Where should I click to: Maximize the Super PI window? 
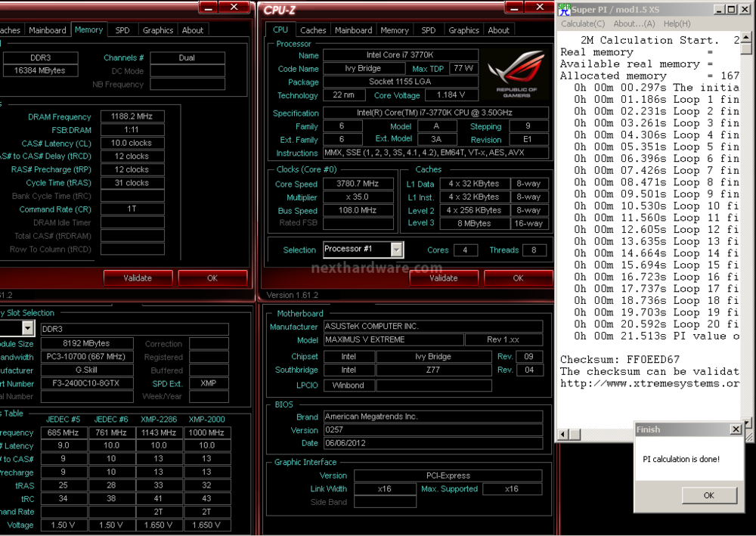click(732, 10)
